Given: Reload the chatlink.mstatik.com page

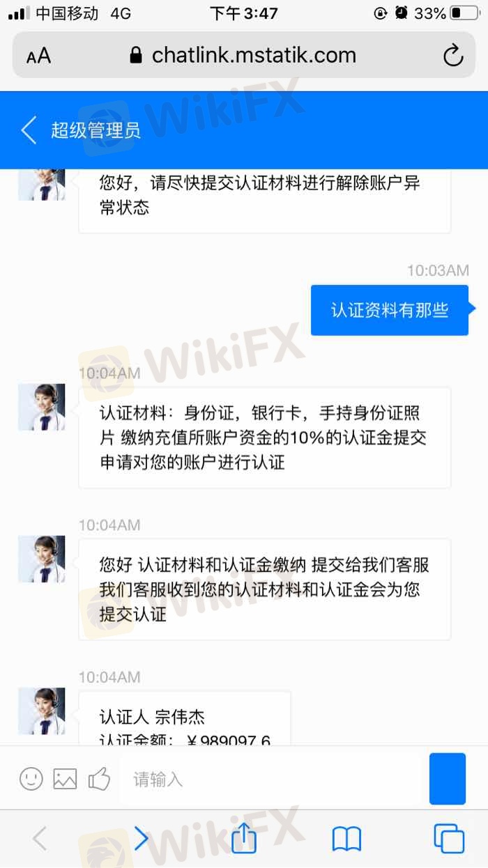Looking at the screenshot, I should (453, 55).
